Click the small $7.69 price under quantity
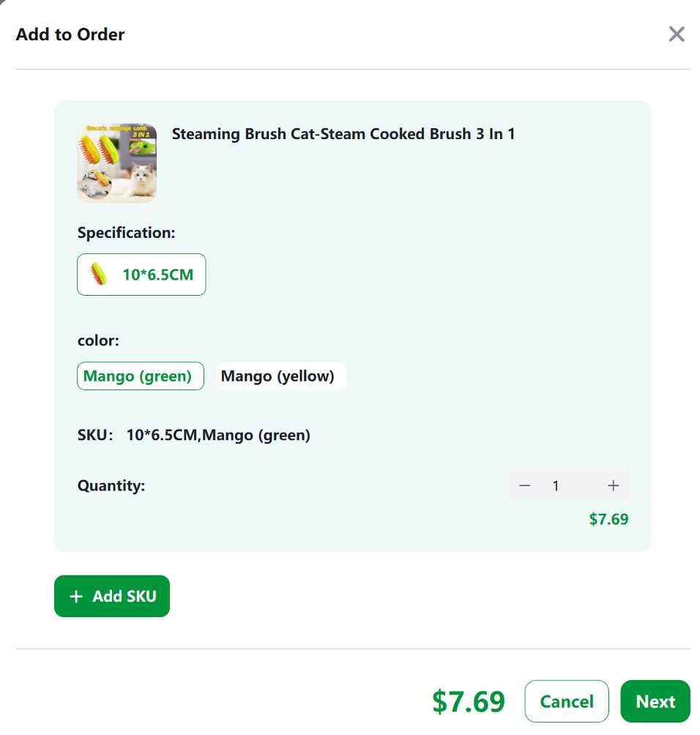Screen dimensions: 700x735 click(608, 519)
